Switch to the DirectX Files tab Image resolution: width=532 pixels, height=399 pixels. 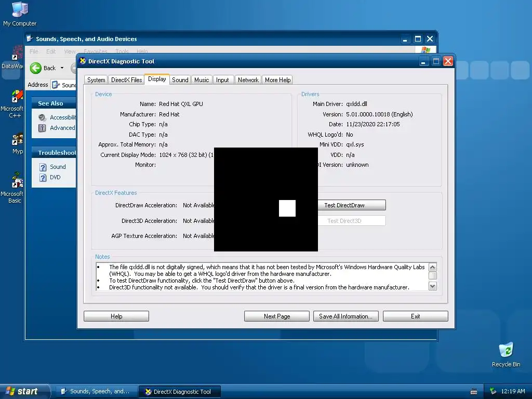pos(127,79)
